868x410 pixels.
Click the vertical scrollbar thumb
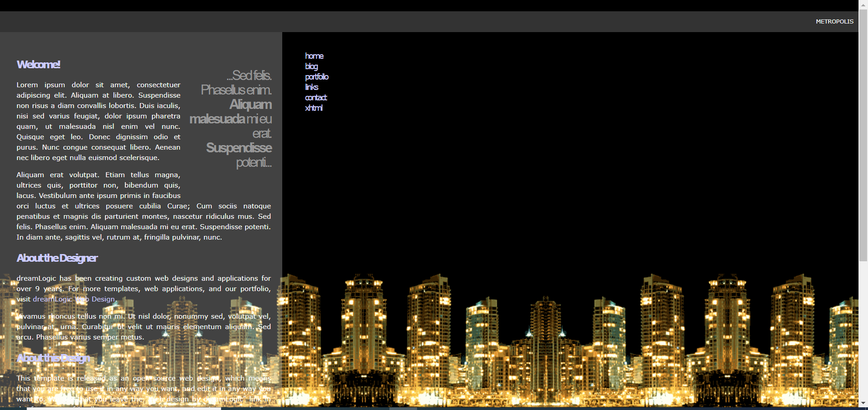(x=863, y=136)
